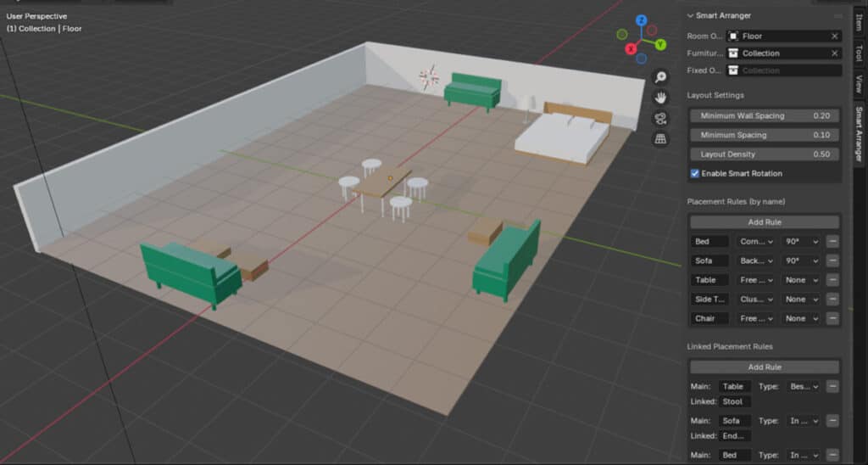Open the Sofa rotation 90° dropdown
The image size is (868, 465).
801,261
